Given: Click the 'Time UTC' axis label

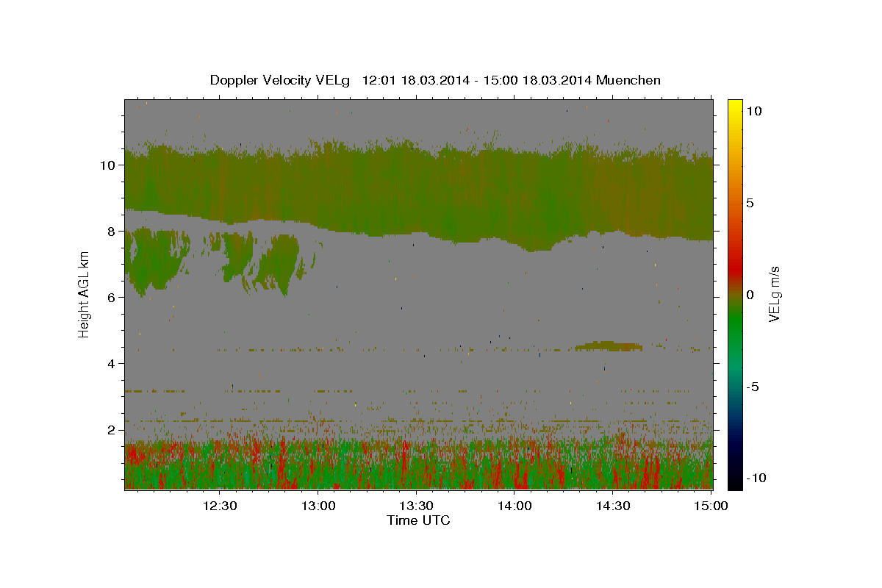Looking at the screenshot, I should 418,520.
